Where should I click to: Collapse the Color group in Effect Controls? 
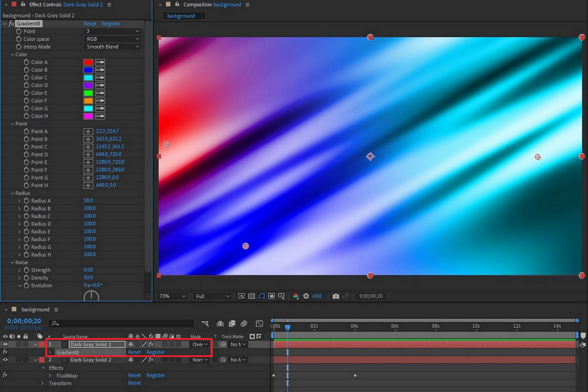pyautogui.click(x=12, y=54)
